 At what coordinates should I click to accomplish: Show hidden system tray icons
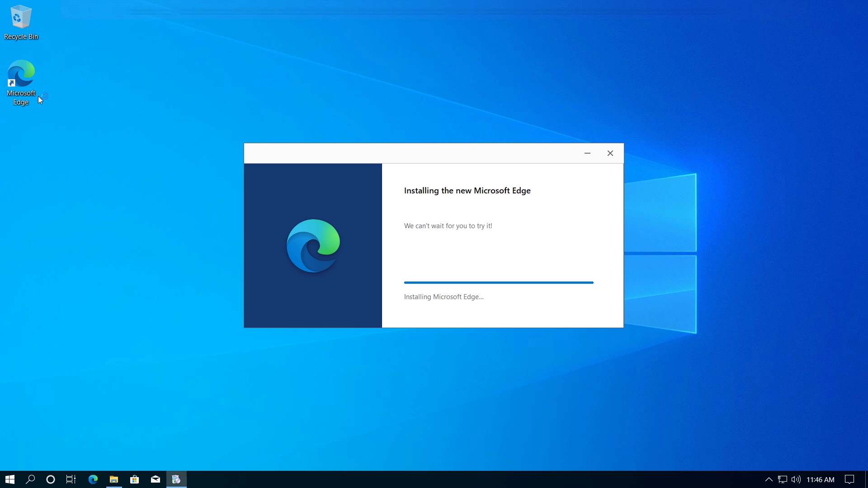(769, 479)
